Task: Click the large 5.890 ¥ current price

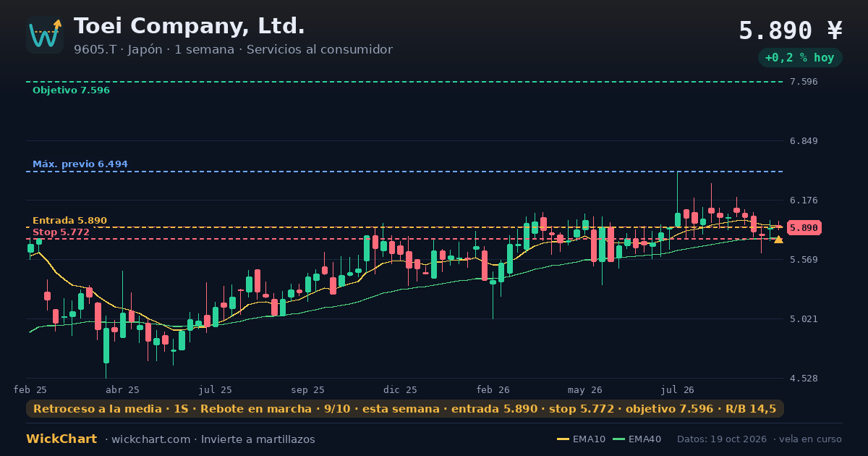Action: [791, 30]
